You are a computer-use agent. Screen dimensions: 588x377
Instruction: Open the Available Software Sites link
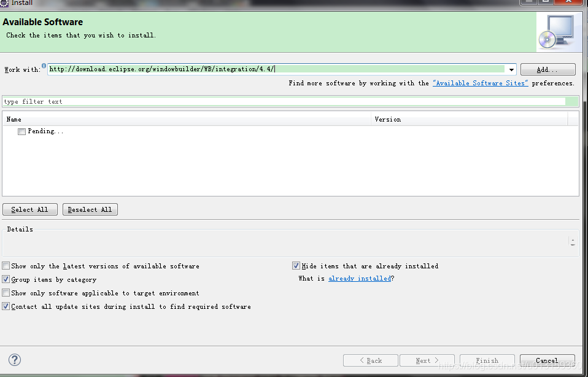click(480, 83)
